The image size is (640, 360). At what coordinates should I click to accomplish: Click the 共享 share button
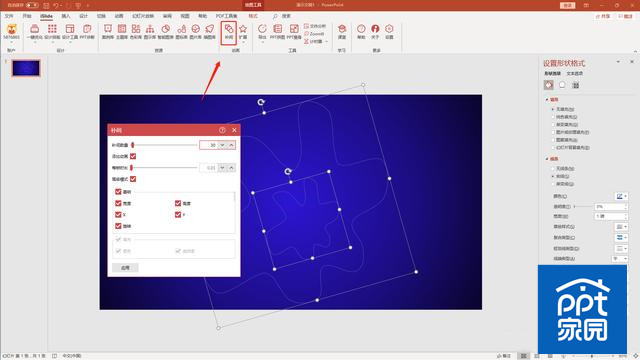click(x=603, y=16)
